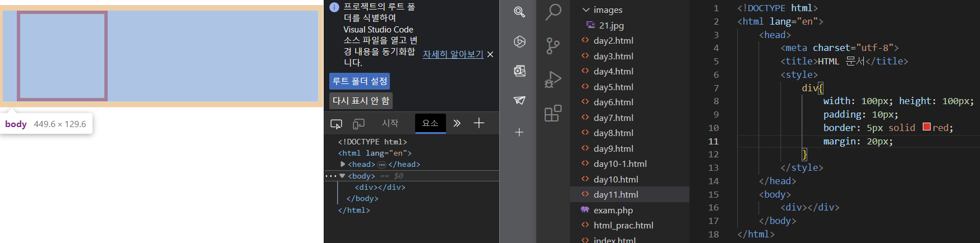
Task: Click line number 11 in editor gutter
Action: tap(713, 141)
